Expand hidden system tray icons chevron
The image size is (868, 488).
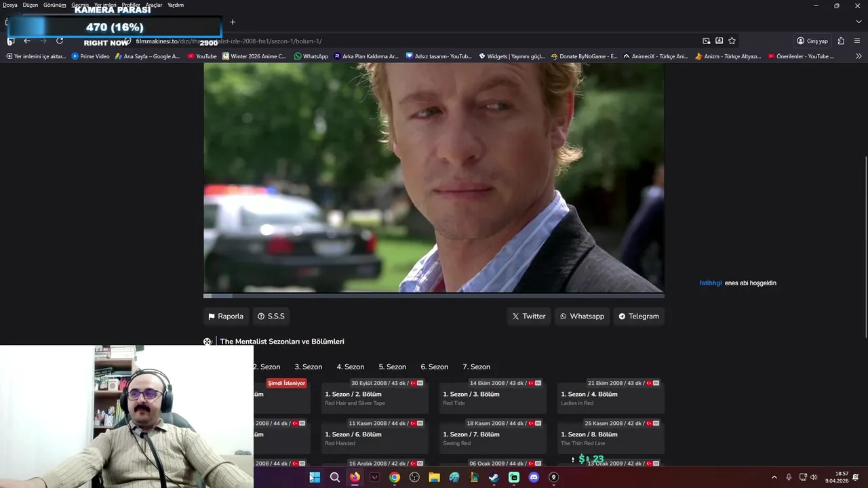(774, 477)
